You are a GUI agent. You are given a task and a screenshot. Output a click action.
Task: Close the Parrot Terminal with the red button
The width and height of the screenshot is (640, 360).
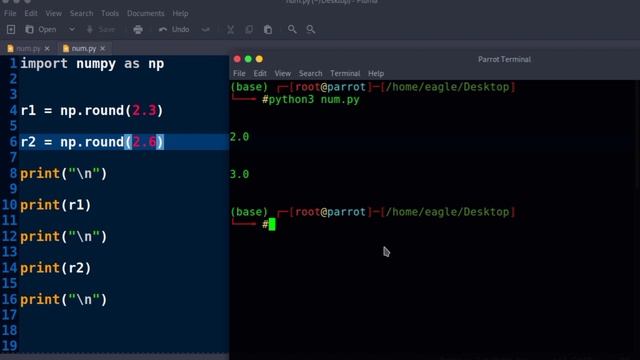(x=237, y=59)
